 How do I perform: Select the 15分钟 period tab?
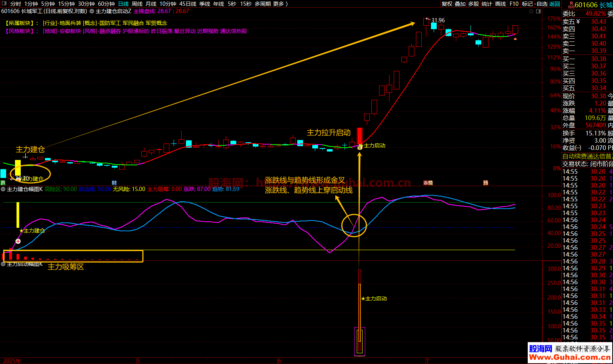pos(66,4)
